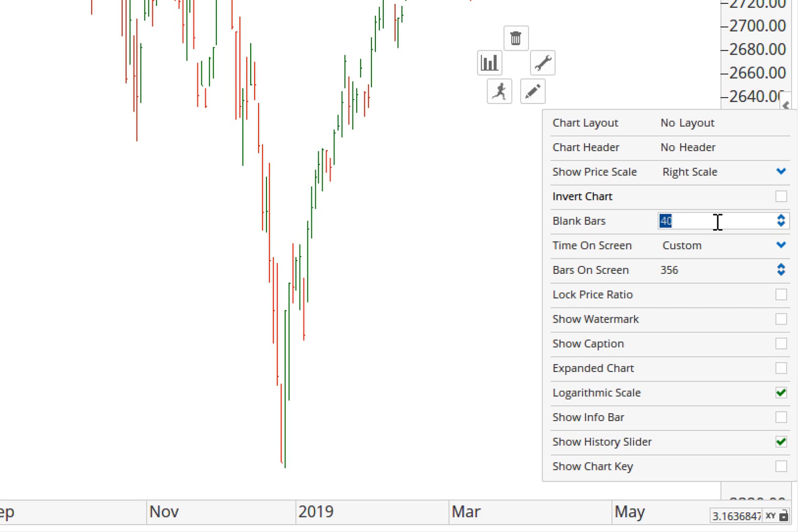Disable the Logarithmic Scale checkbox
The height and width of the screenshot is (532, 798).
tap(781, 393)
